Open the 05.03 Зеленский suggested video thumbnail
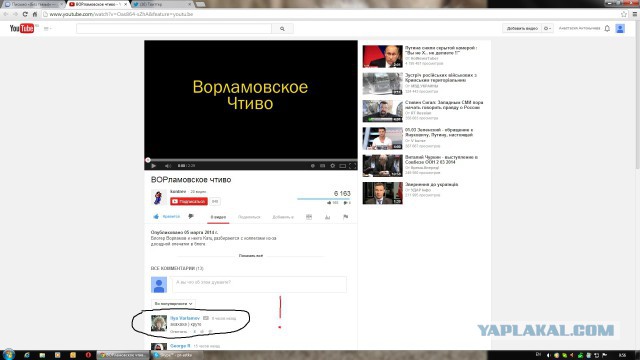The height and width of the screenshot is (360, 640). (x=382, y=138)
